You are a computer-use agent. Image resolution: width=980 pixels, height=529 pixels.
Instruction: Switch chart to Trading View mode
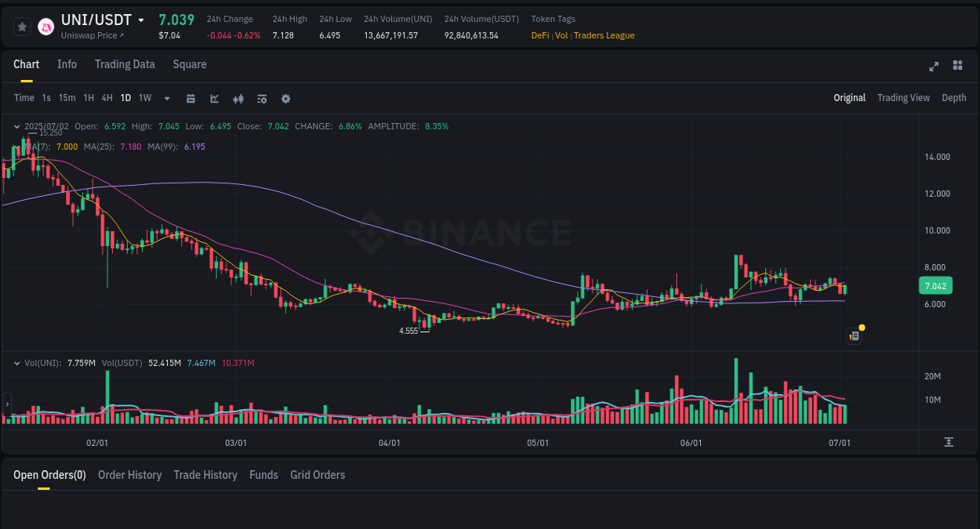point(903,98)
